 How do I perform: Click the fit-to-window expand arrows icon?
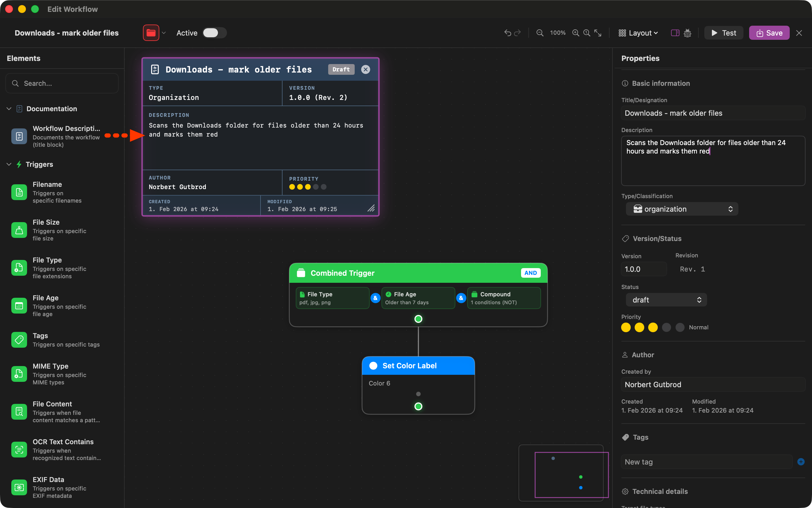[x=598, y=33]
